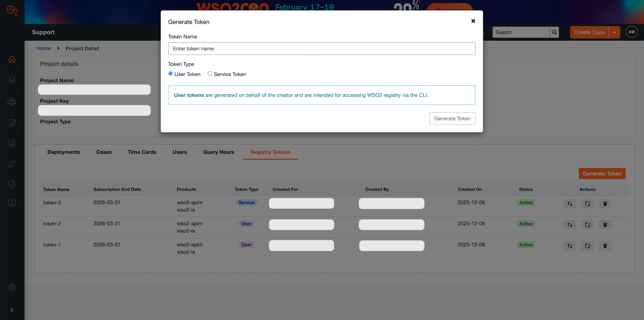Switch to the Users tab
The width and height of the screenshot is (644, 320).
tap(180, 152)
